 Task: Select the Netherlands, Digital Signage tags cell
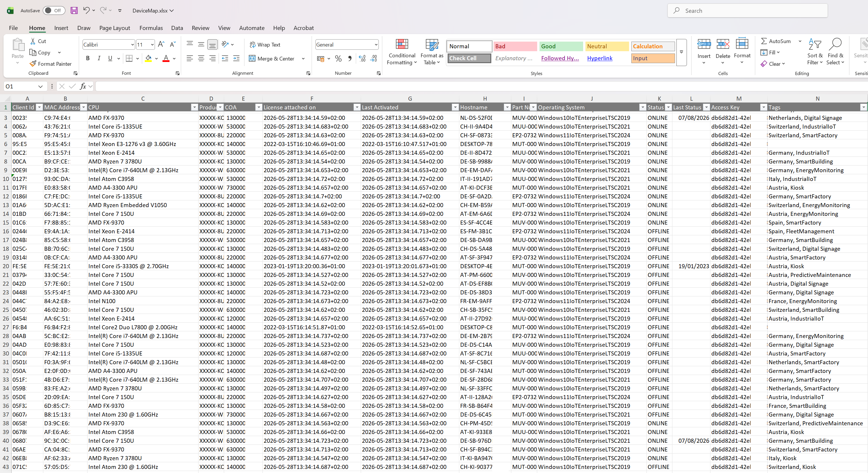817,118
